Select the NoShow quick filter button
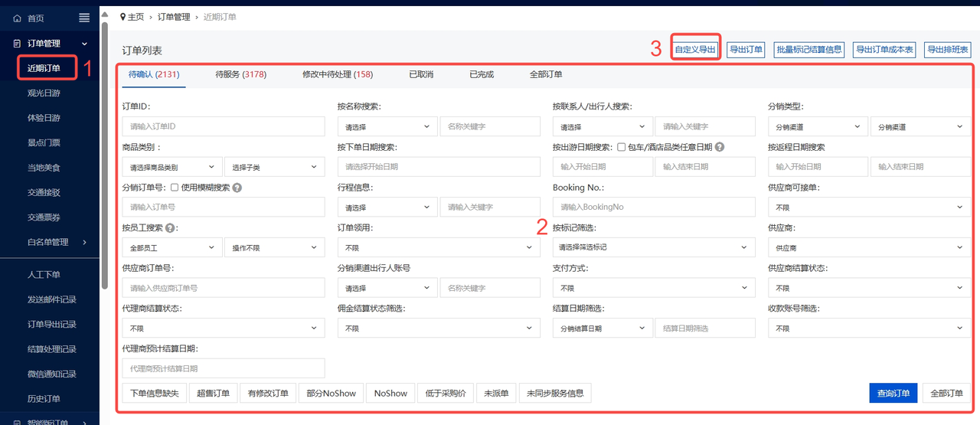This screenshot has height=425, width=980. pos(390,393)
